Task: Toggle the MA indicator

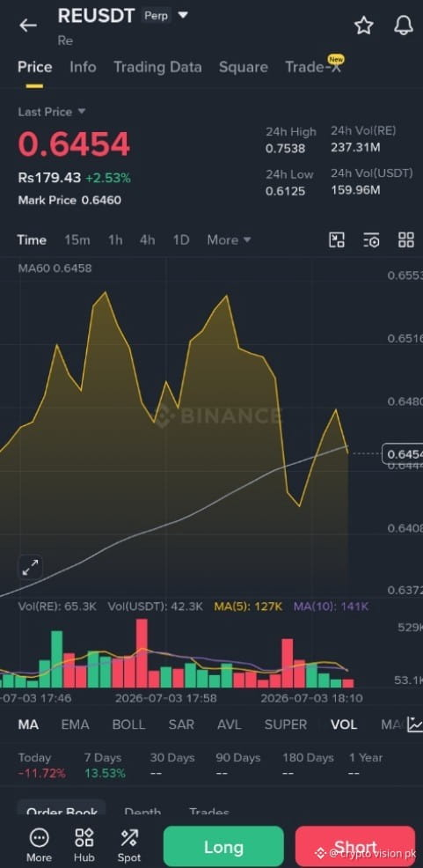Action: pos(28,725)
